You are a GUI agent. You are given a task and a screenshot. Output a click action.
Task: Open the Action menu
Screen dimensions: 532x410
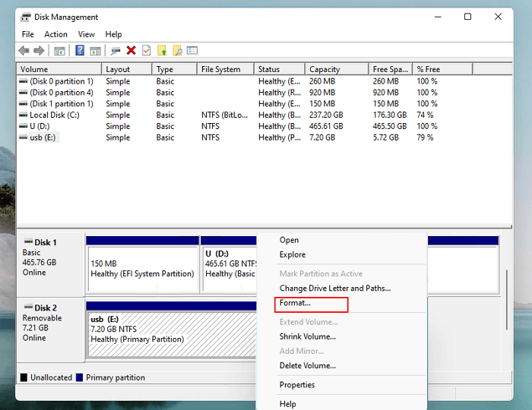click(x=55, y=34)
